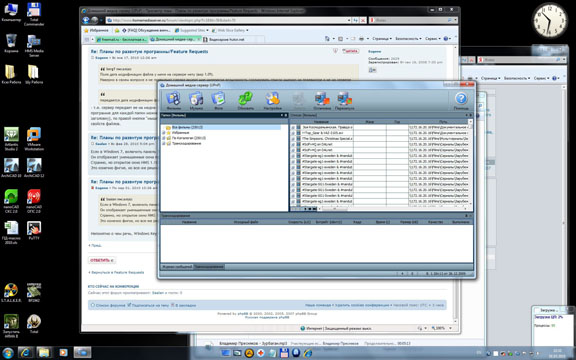
Task: Open the Фильмы (Movies) toolbar icon
Action: tap(173, 101)
